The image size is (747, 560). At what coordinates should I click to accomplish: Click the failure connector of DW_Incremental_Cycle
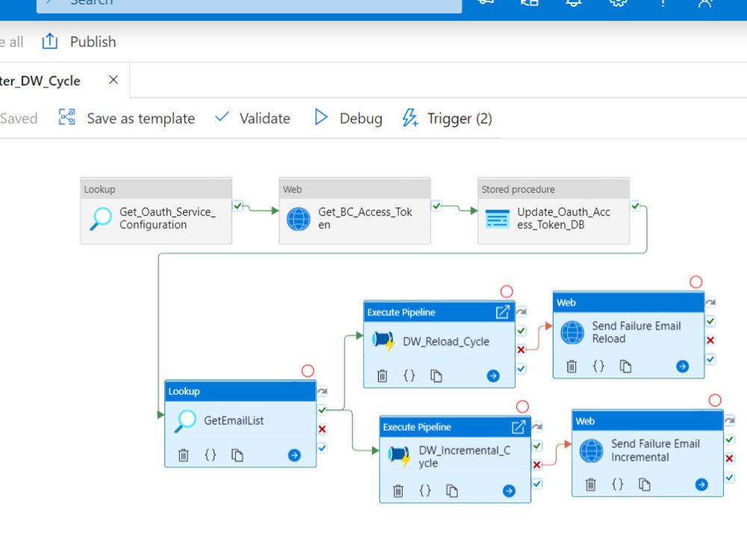pyautogui.click(x=537, y=464)
